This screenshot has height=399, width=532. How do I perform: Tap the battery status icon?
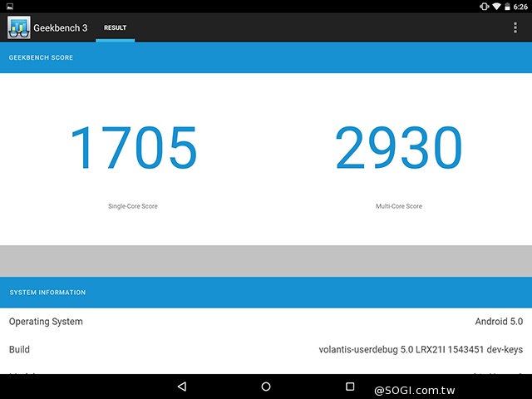(x=507, y=7)
